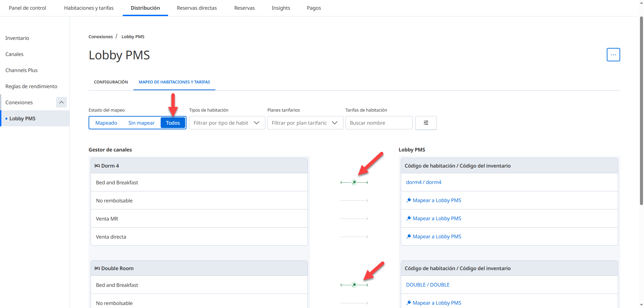644x308 pixels.
Task: Collapse the Conexiones sidebar section
Action: tap(61, 102)
